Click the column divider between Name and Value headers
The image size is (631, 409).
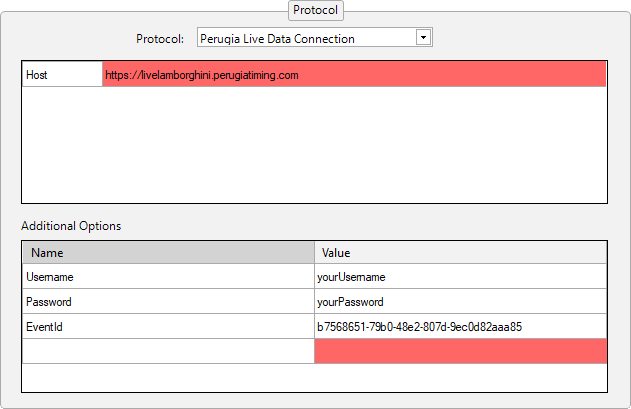315,253
